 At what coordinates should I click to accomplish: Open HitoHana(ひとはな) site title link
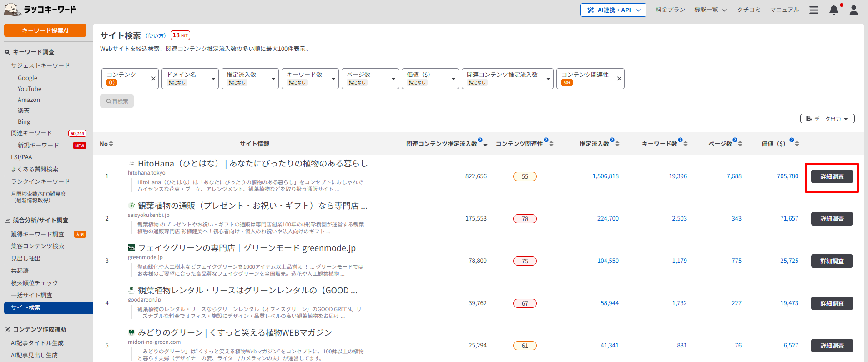(x=252, y=163)
